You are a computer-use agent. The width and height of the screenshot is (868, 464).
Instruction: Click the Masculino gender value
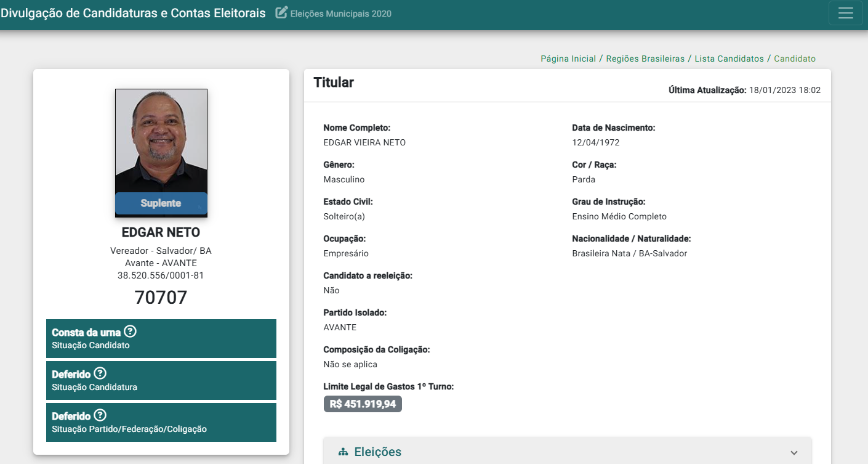(x=344, y=179)
